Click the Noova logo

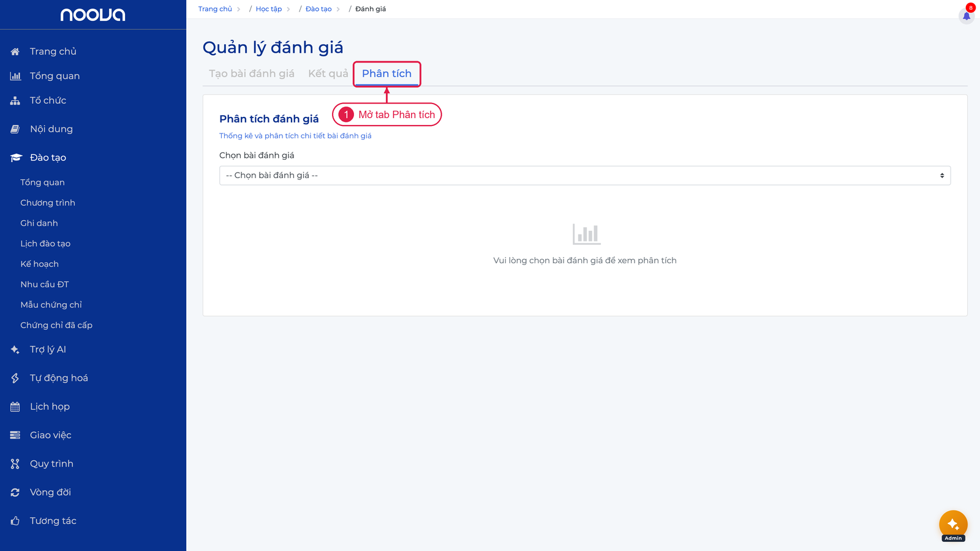tap(92, 15)
